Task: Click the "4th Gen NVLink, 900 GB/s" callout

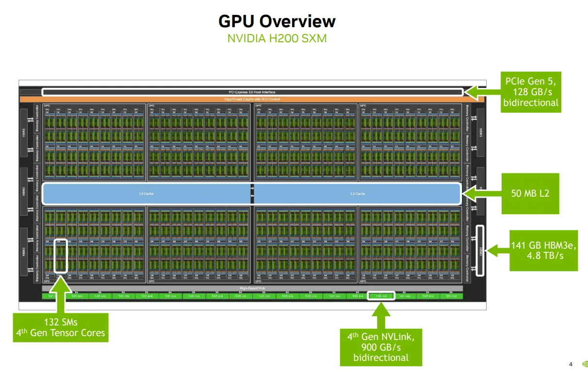Action: tap(381, 346)
